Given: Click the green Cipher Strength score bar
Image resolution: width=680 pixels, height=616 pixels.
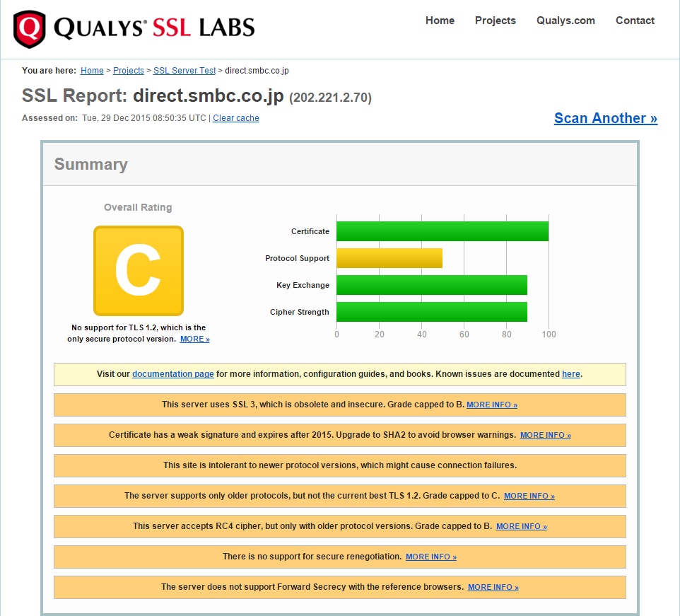Looking at the screenshot, I should (432, 312).
